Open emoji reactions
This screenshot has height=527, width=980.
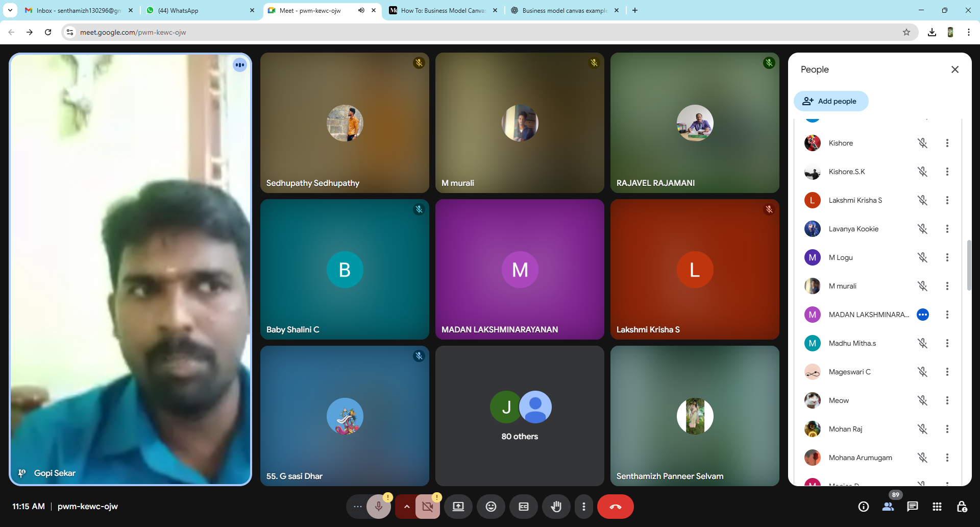pyautogui.click(x=491, y=507)
